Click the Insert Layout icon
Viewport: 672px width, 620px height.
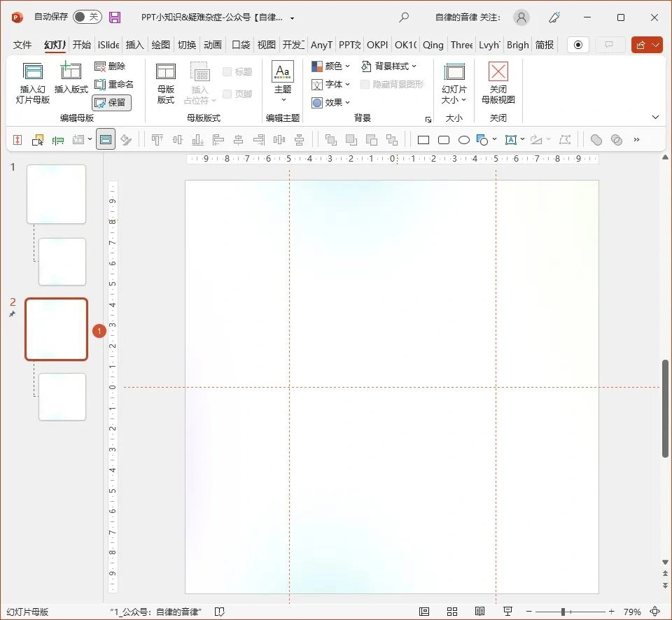click(71, 71)
